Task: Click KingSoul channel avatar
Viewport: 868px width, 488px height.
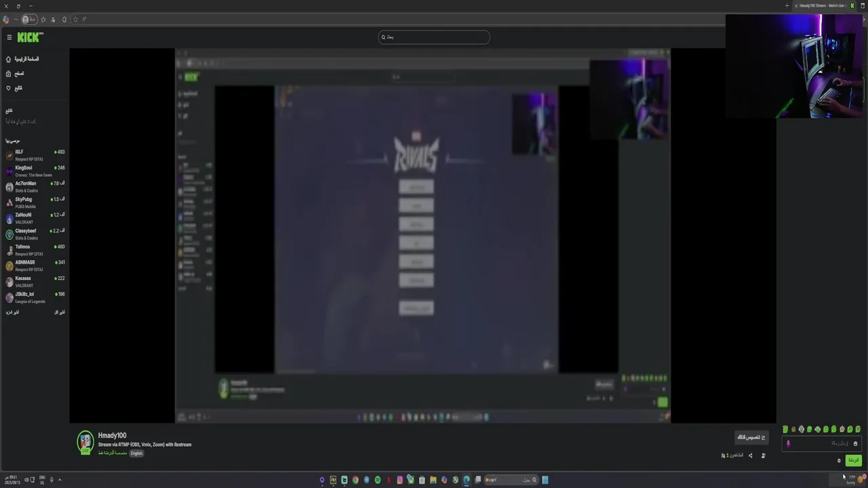Action: (x=9, y=171)
